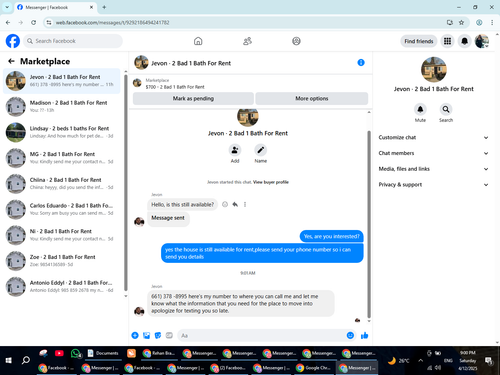
Task: Click conversation list scrollbar
Action: pos(126,183)
